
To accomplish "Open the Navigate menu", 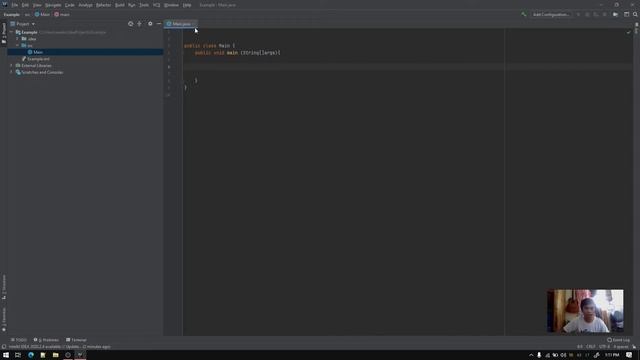I will pos(53,5).
